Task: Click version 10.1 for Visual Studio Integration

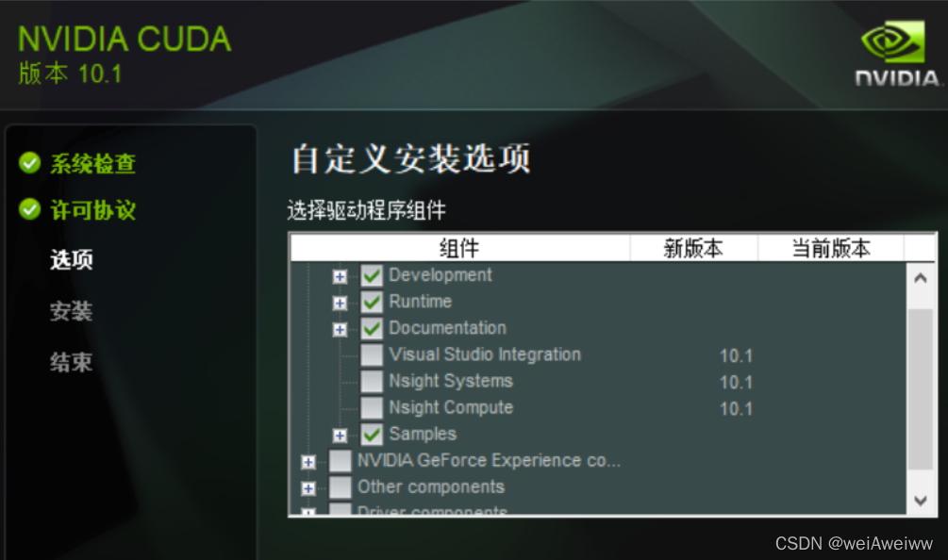Action: [736, 355]
